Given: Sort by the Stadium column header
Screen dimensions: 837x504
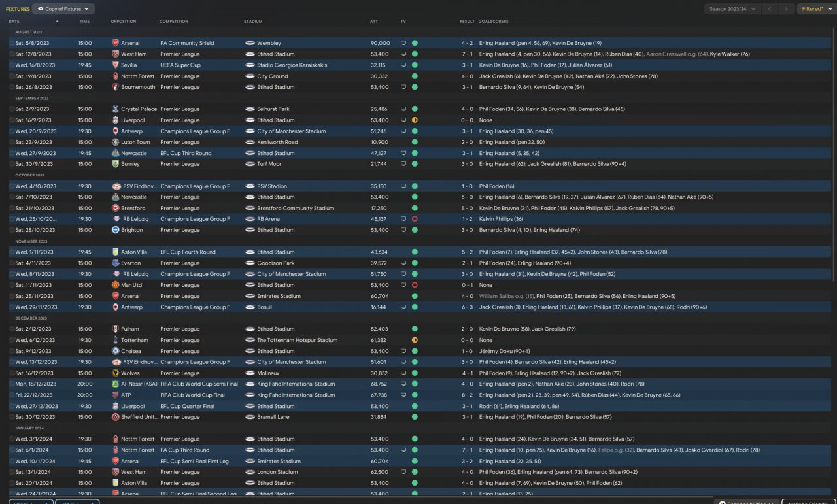Looking at the screenshot, I should (253, 22).
